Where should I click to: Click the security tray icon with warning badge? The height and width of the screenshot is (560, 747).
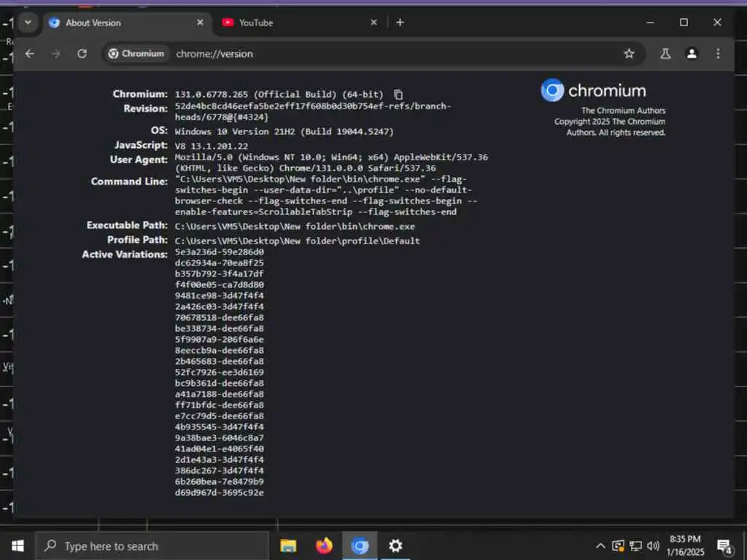pyautogui.click(x=618, y=545)
